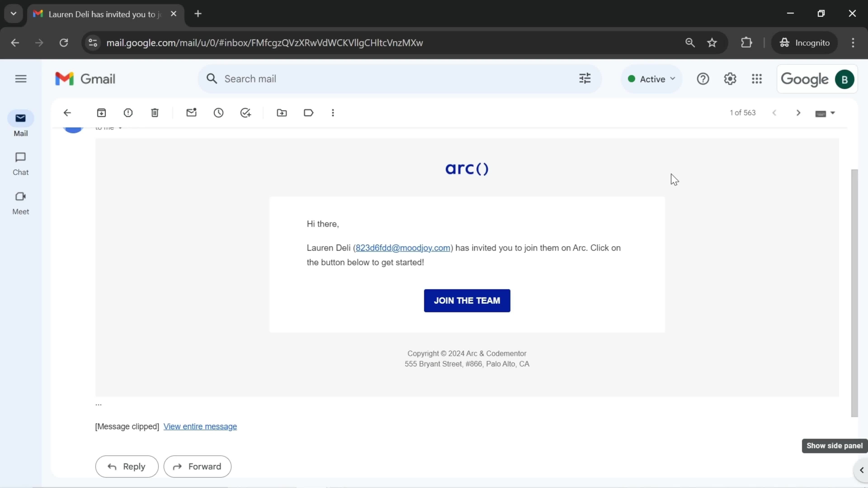Expand the email navigation next arrow
The width and height of the screenshot is (868, 488).
pyautogui.click(x=798, y=113)
